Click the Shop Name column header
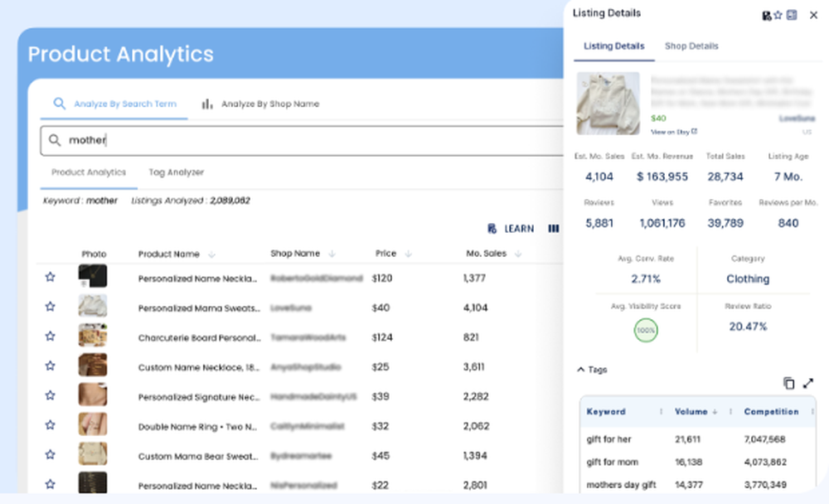 295,254
